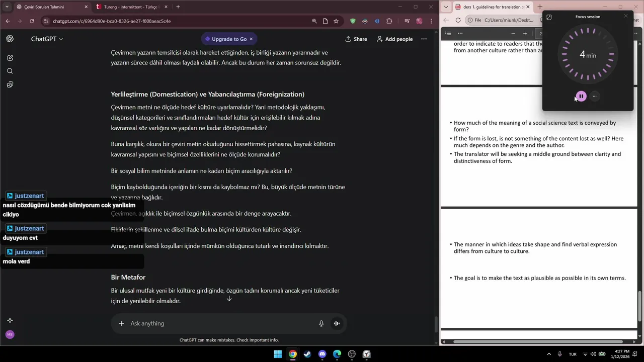The width and height of the screenshot is (644, 362).
Task: Open Chrome media control icon
Action: coord(407,21)
